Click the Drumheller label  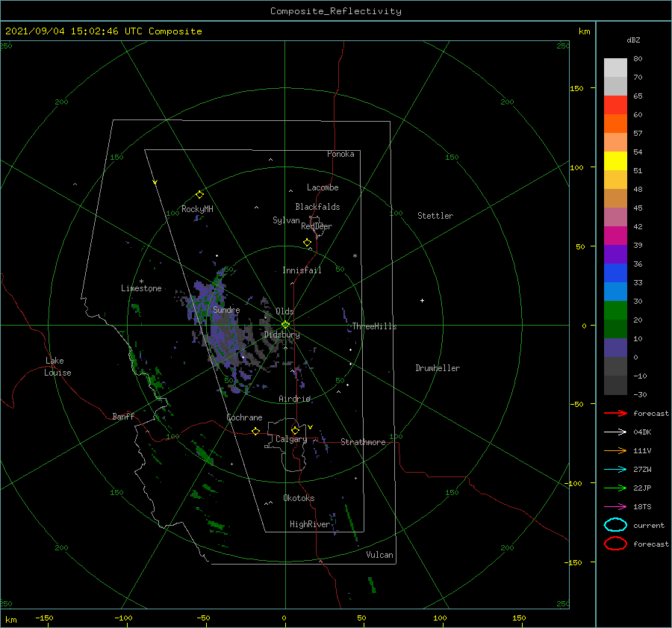438,368
